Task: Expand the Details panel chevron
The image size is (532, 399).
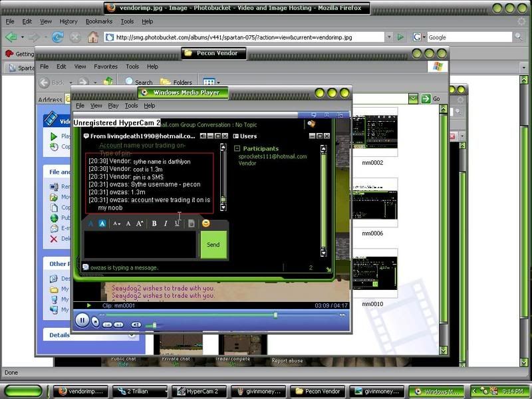Action: click(132, 335)
